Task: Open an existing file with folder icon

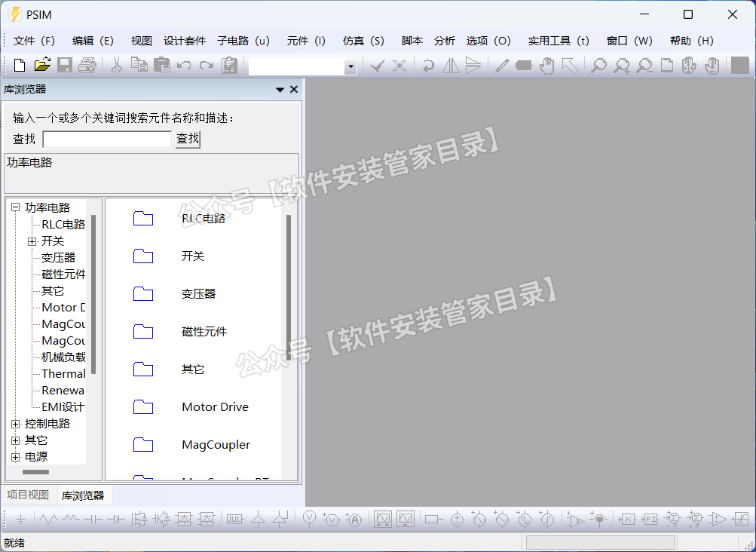Action: coord(42,65)
